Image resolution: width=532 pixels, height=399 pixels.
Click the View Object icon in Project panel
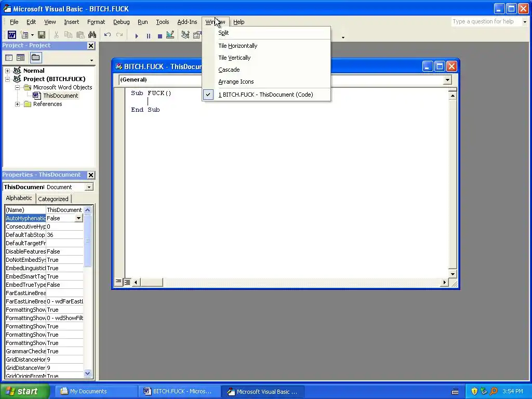coord(20,58)
